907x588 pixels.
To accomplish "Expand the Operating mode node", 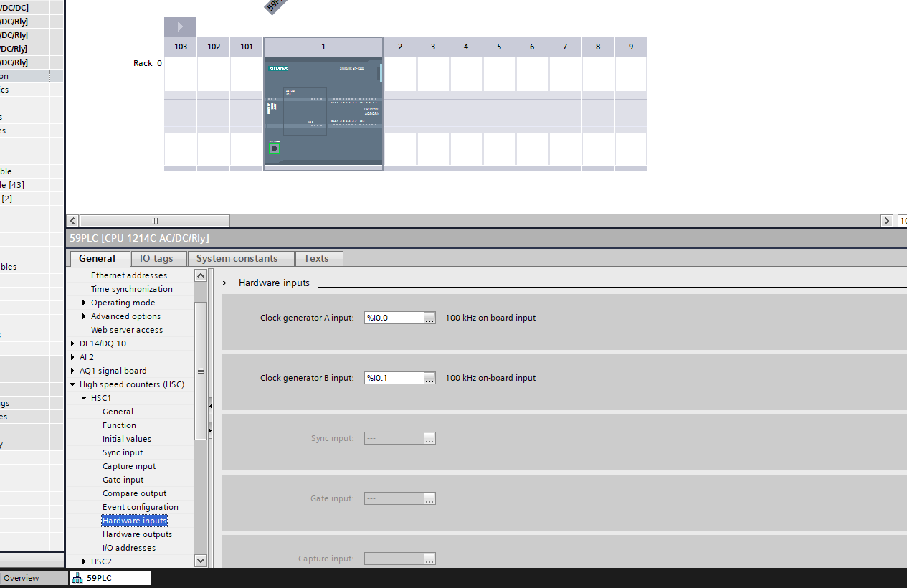I will [84, 303].
